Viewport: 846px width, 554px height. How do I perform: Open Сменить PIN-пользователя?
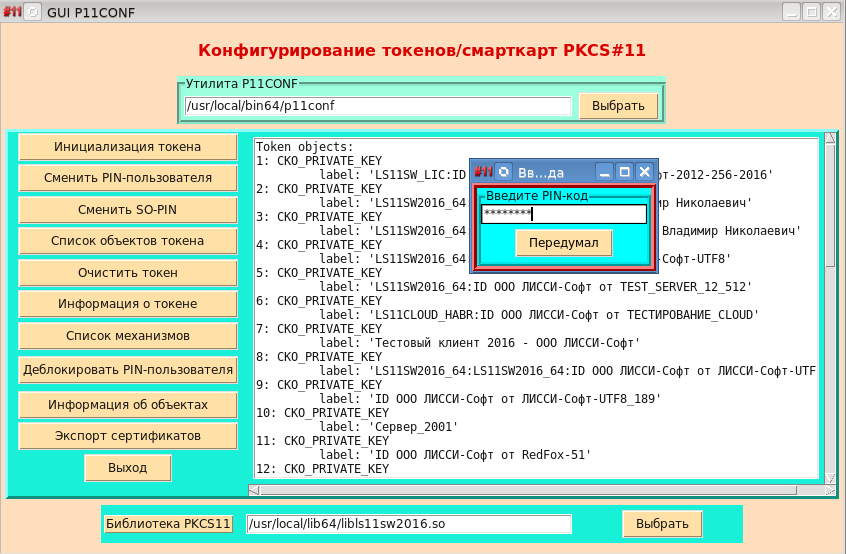point(128,178)
